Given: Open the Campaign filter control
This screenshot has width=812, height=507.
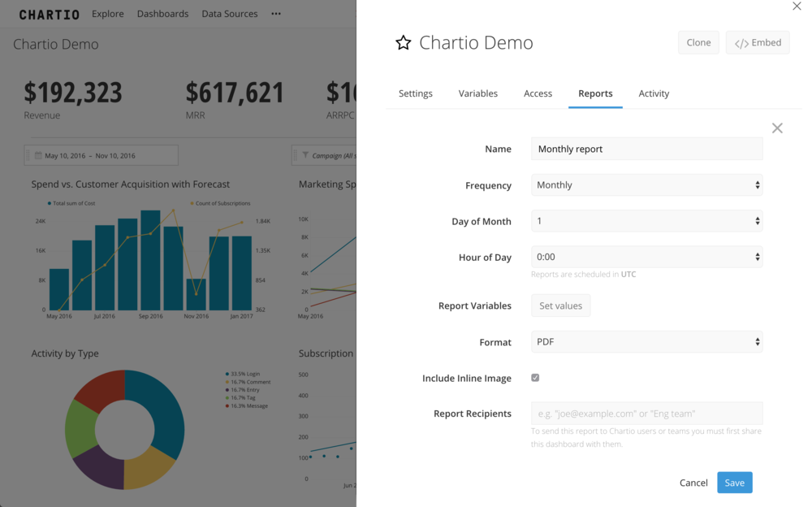Looking at the screenshot, I should 324,155.
